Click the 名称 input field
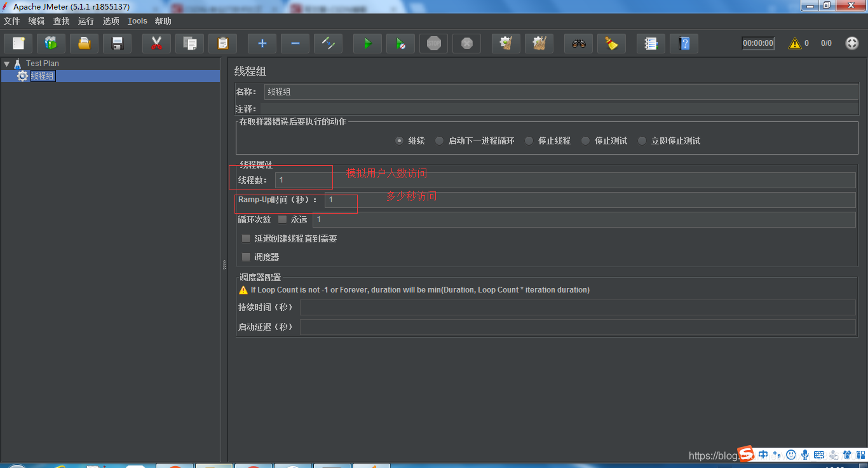This screenshot has width=868, height=468. click(561, 92)
